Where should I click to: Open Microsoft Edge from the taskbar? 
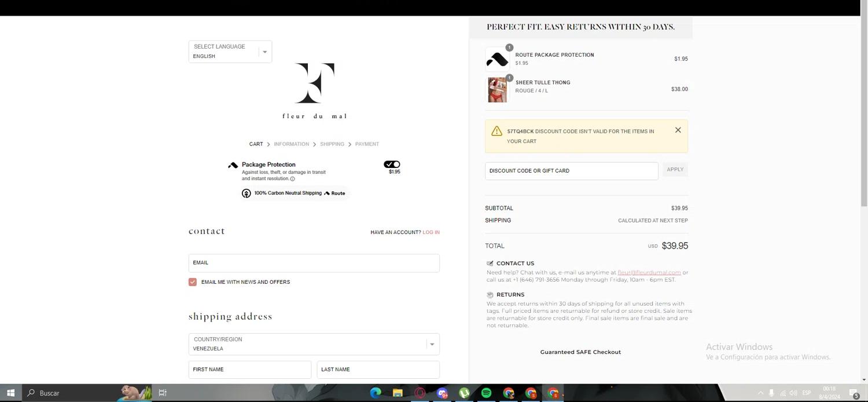pyautogui.click(x=376, y=393)
